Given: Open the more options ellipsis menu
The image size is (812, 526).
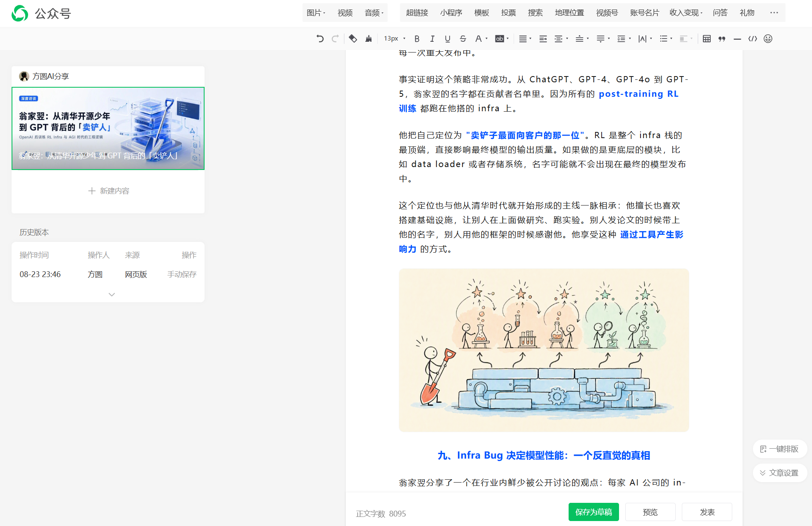Looking at the screenshot, I should [x=774, y=13].
